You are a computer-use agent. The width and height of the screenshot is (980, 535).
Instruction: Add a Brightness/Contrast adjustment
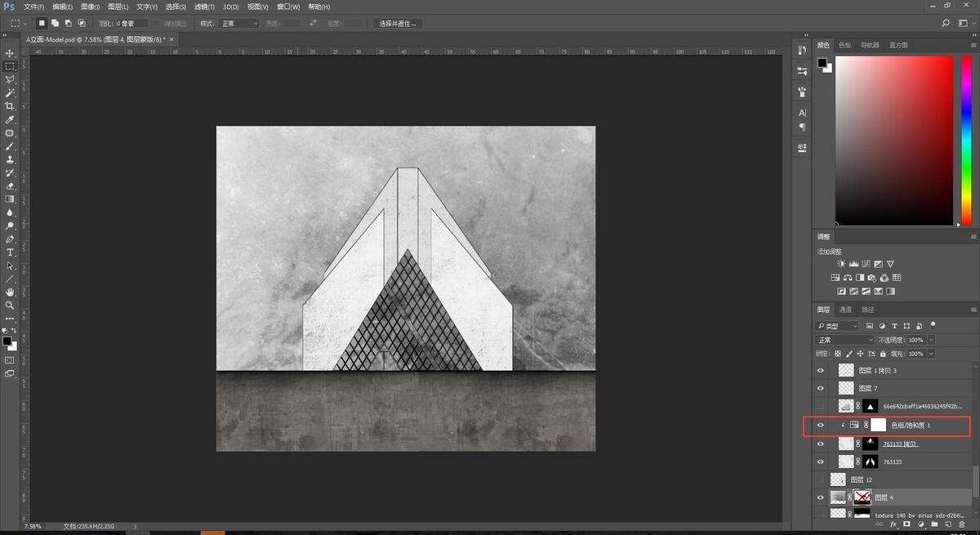(x=841, y=264)
